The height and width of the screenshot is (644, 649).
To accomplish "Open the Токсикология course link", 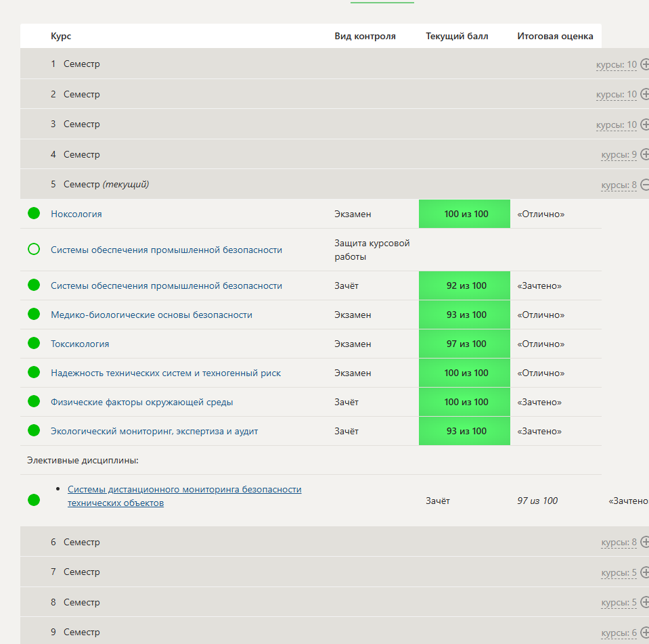I will click(80, 344).
